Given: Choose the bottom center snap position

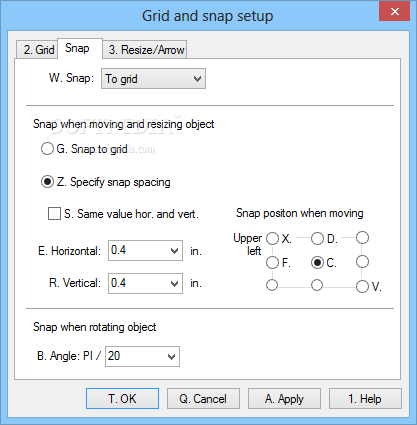Looking at the screenshot, I should (317, 285).
